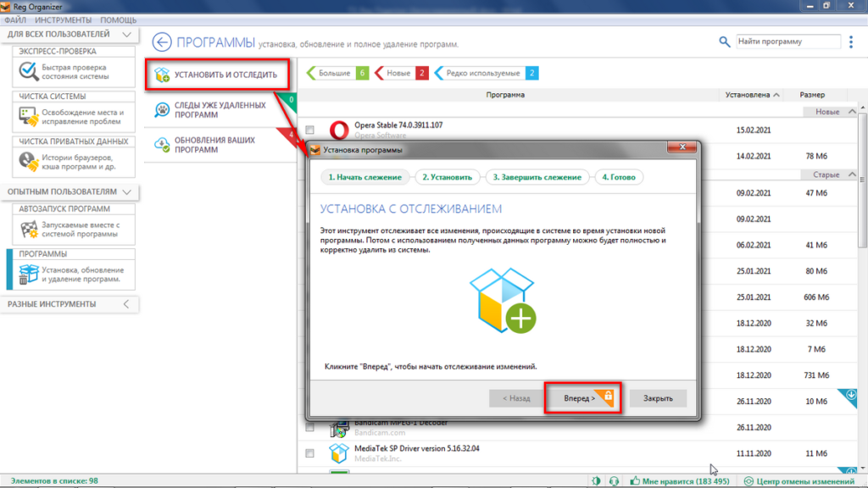Screen dimensions: 868x488
Task: Click the MediaTek SP Driver icon
Action: coord(338,452)
